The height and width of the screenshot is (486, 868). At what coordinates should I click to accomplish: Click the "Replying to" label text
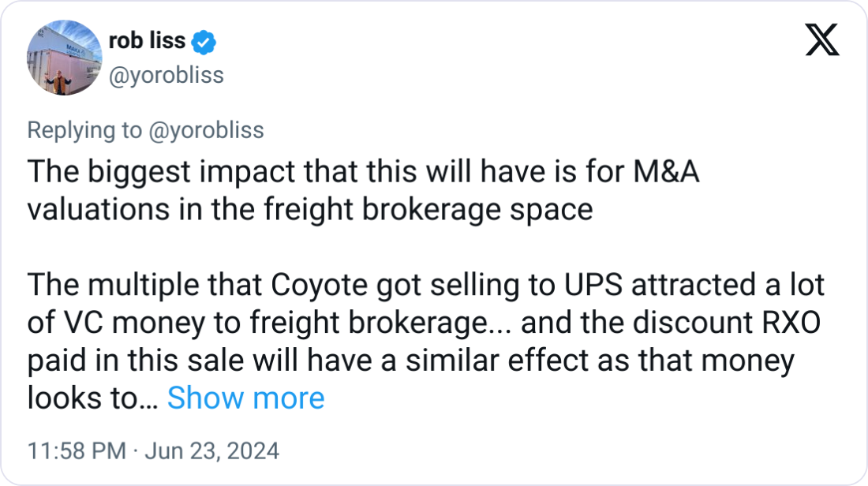(x=84, y=130)
